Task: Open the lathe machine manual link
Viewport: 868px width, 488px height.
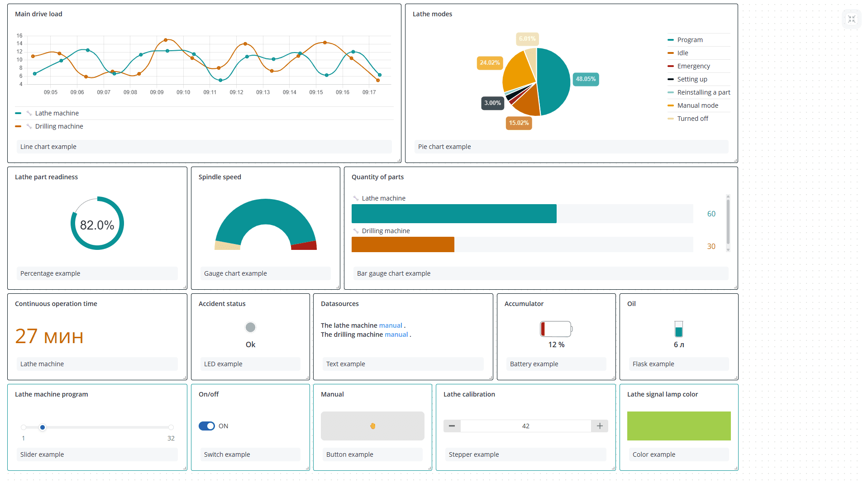Action: click(x=391, y=325)
